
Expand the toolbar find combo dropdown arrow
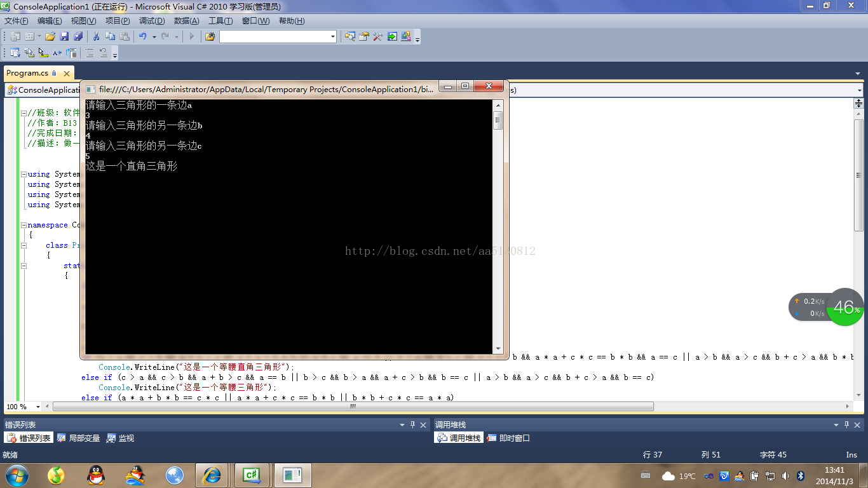point(333,37)
